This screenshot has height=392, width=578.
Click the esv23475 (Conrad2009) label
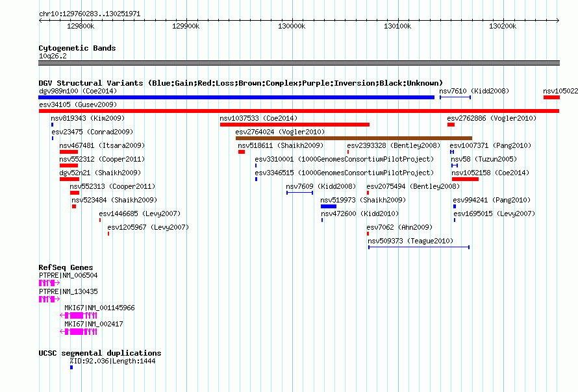92,132
